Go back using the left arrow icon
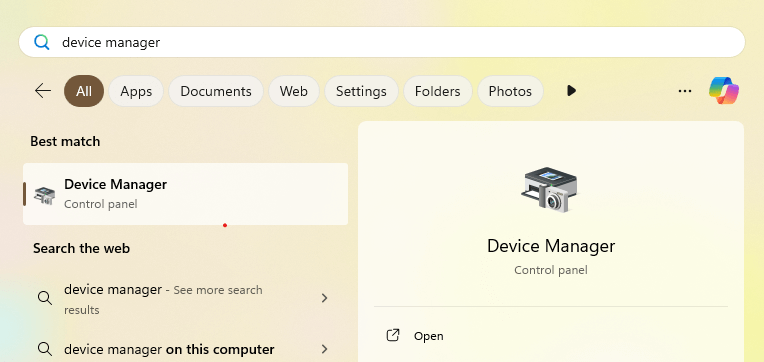The width and height of the screenshot is (764, 362). (43, 91)
